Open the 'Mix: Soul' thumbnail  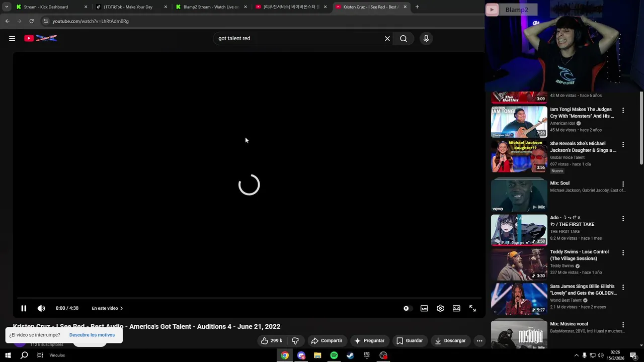click(x=519, y=196)
